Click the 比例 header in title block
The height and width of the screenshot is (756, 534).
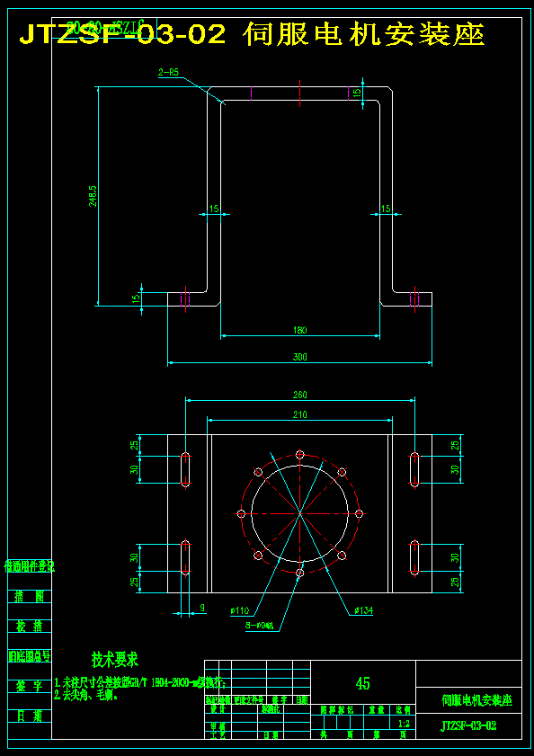pyautogui.click(x=404, y=710)
